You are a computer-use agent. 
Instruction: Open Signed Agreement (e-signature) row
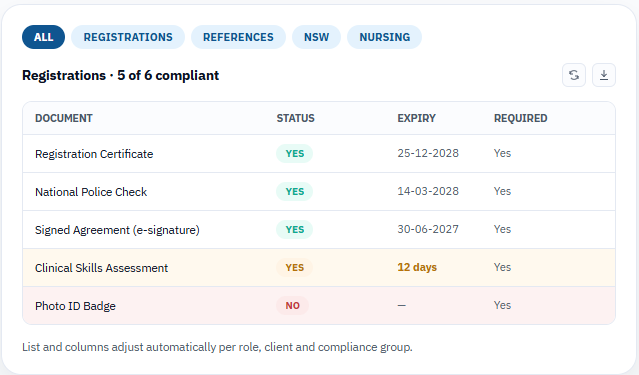click(x=319, y=229)
